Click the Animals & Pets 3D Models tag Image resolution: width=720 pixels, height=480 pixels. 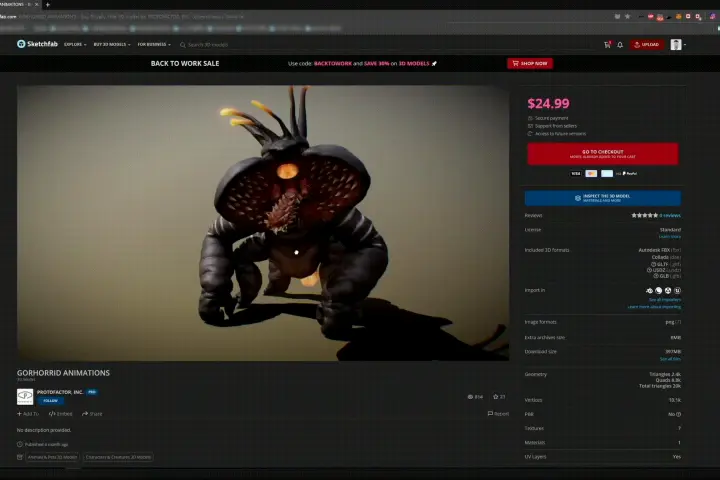(52, 457)
